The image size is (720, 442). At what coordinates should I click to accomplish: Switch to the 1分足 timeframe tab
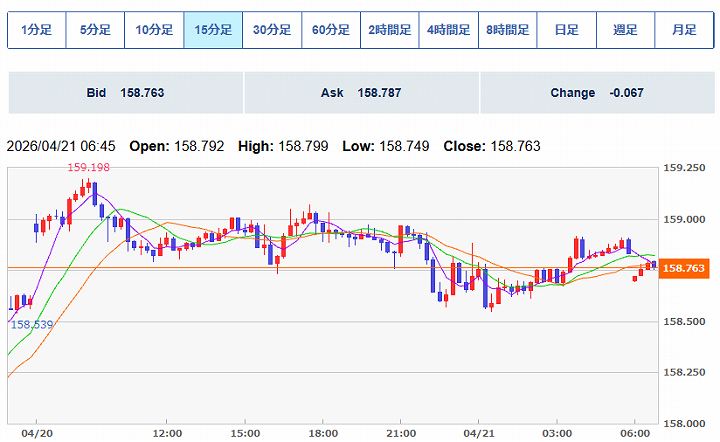36,30
